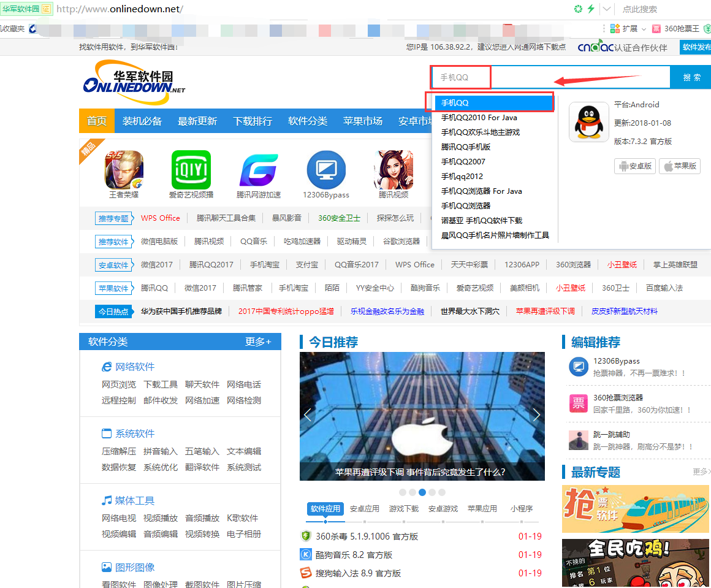711x588 pixels.
Task: Click the 360杀毒 shield icon
Action: pyautogui.click(x=306, y=536)
